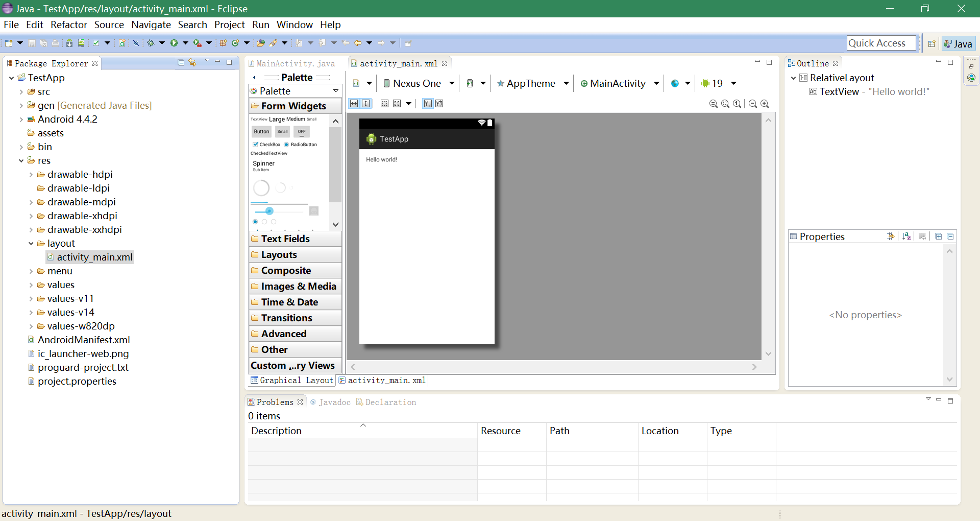Screen dimensions: 980x521
Task: Open the Text Fields palette category
Action: tap(285, 239)
